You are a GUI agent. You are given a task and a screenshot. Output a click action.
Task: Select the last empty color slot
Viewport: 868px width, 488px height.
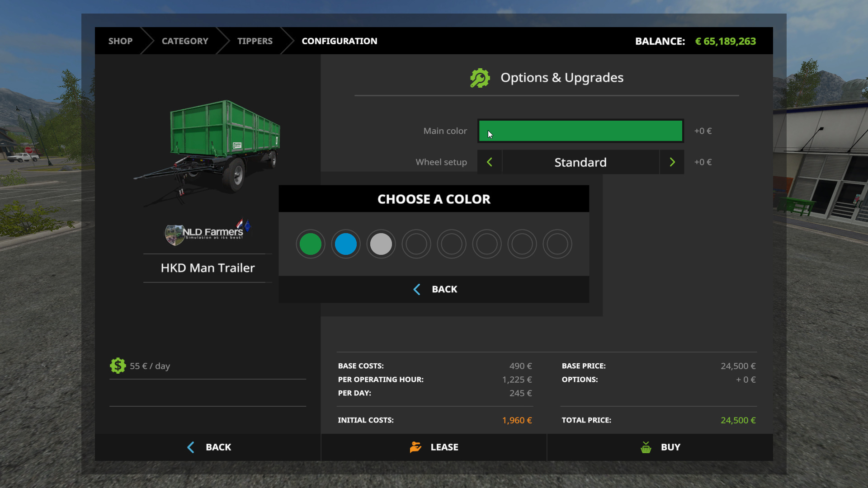point(557,244)
